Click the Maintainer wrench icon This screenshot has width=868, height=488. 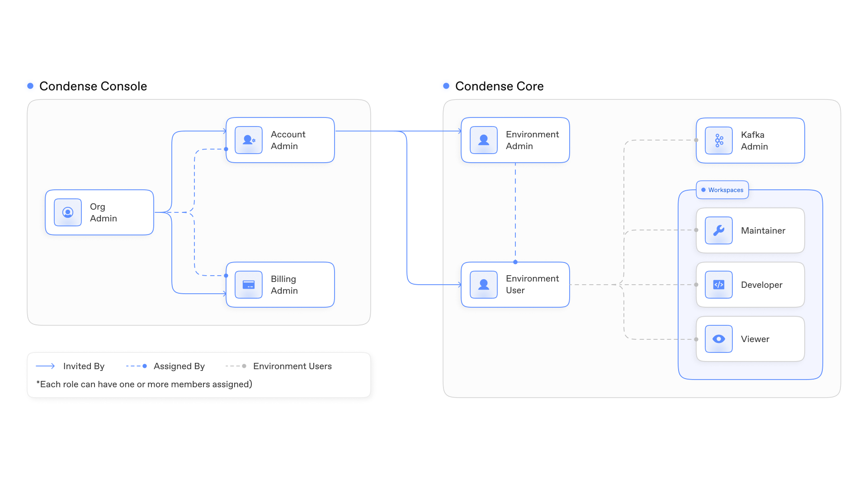[x=719, y=230]
